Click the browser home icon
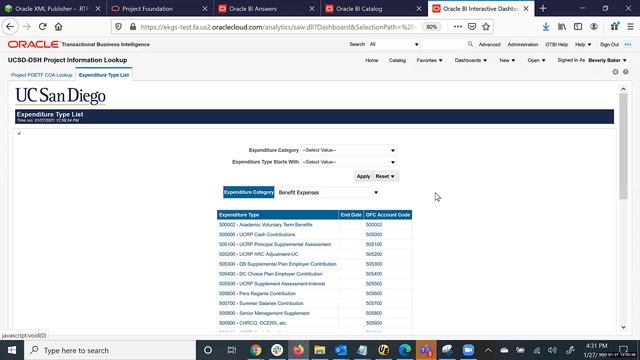 tap(58, 27)
